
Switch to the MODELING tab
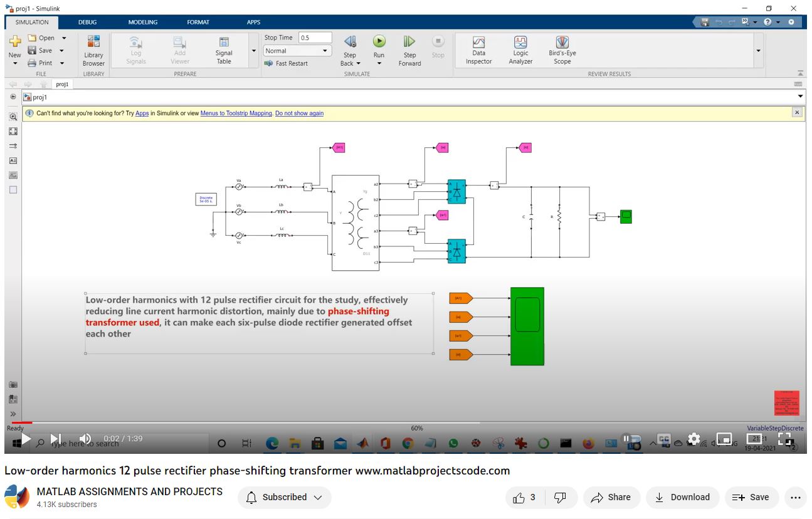click(143, 22)
